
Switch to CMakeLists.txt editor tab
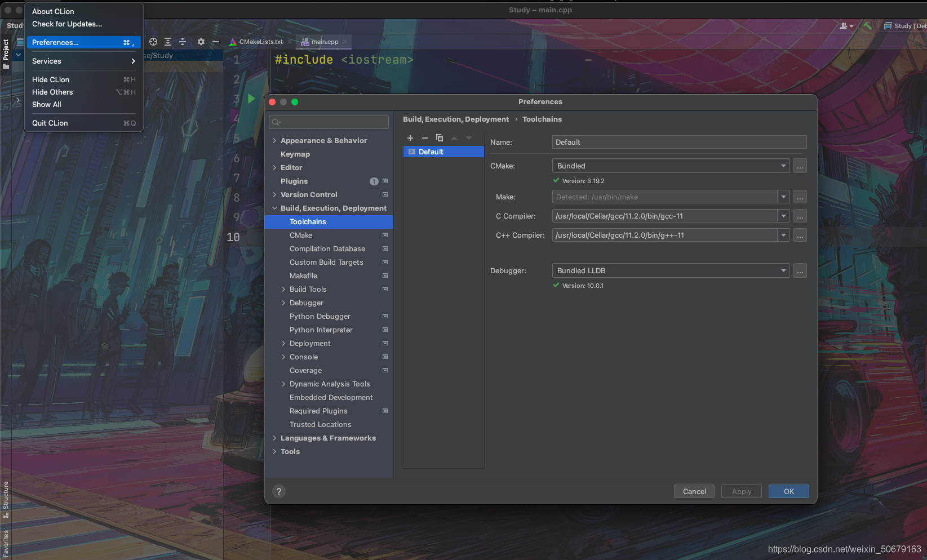(260, 42)
